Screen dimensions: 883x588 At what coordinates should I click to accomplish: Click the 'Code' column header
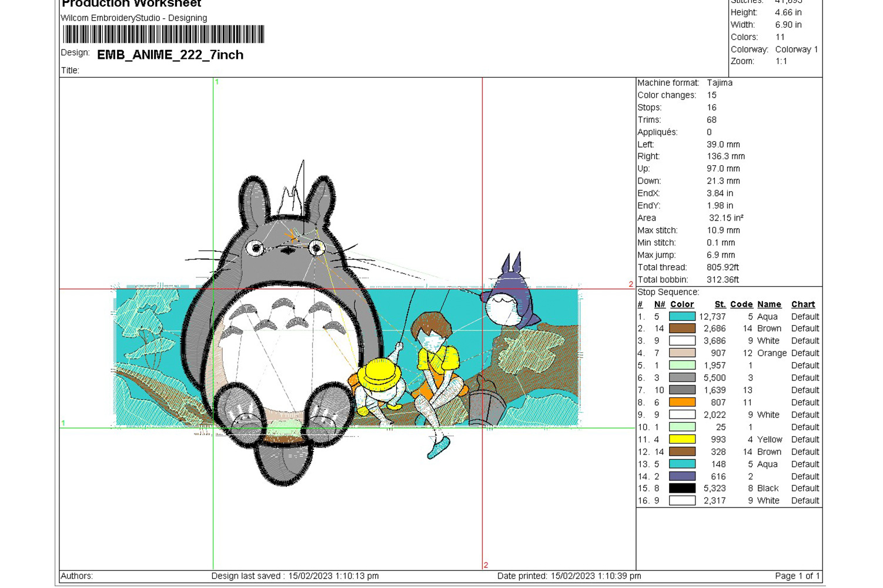point(741,305)
